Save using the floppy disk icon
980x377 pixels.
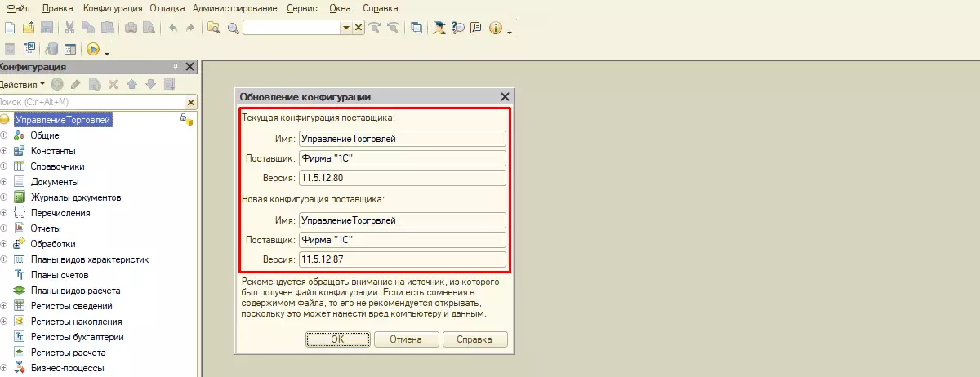(47, 28)
